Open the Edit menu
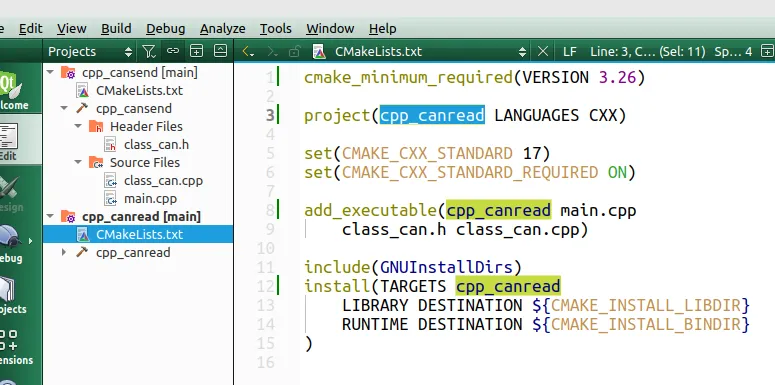This screenshot has height=385, width=775. pos(30,29)
